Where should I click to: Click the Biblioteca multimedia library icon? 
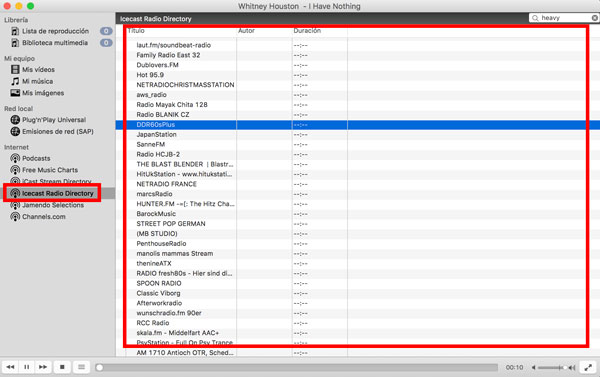[x=15, y=43]
